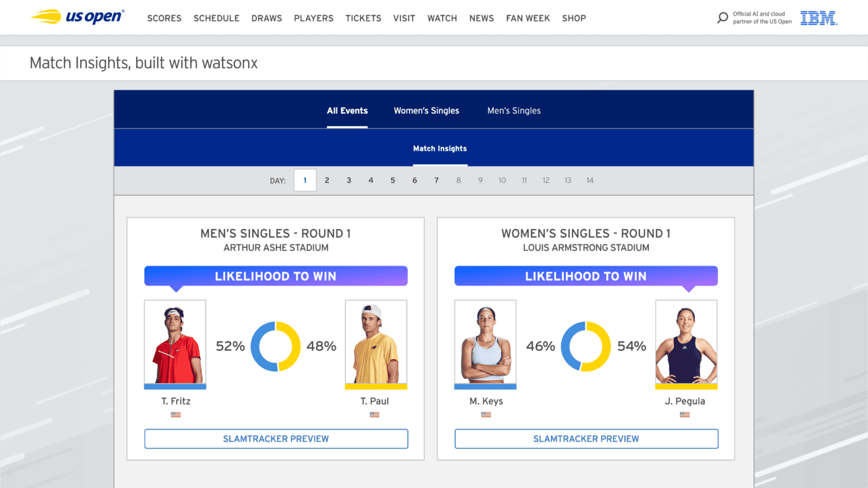Open Slamtracker Preview for Keys vs Pegula
Screen dimensions: 868x488
point(586,439)
